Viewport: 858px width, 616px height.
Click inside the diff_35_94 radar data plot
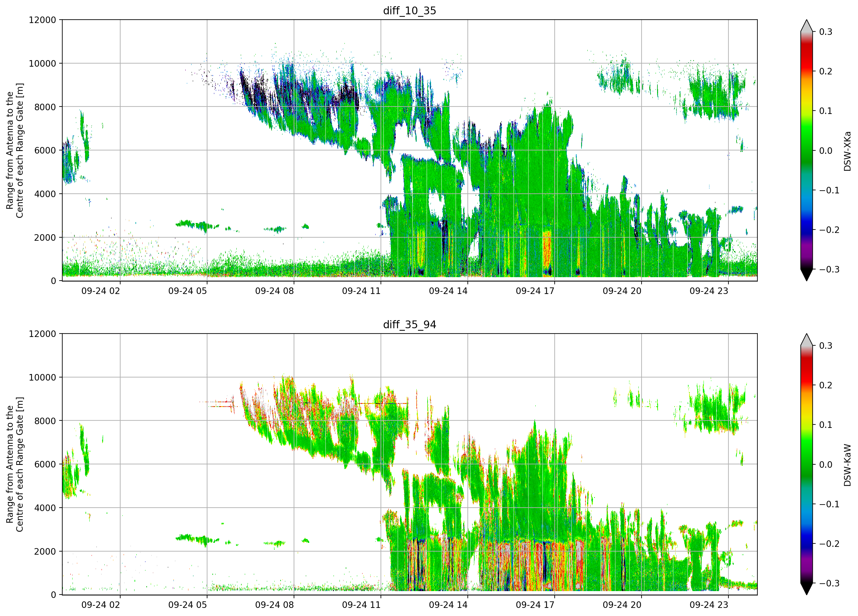(410, 464)
